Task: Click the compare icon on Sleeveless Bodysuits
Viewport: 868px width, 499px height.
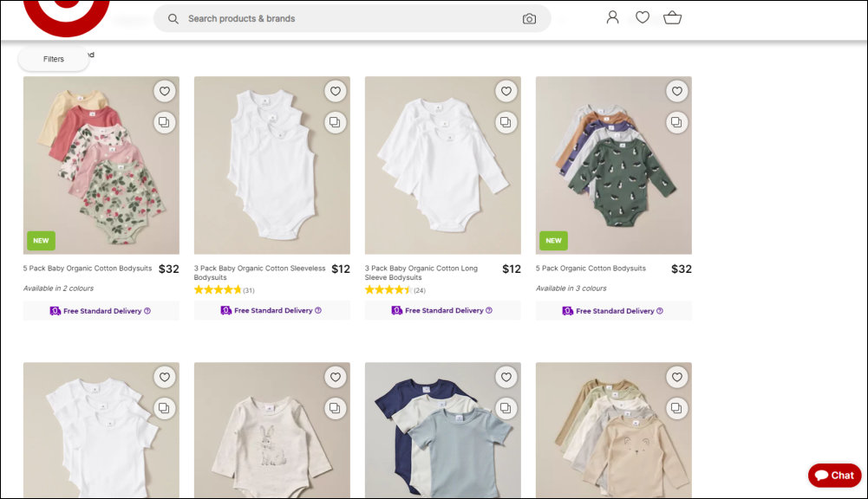Action: coord(336,122)
